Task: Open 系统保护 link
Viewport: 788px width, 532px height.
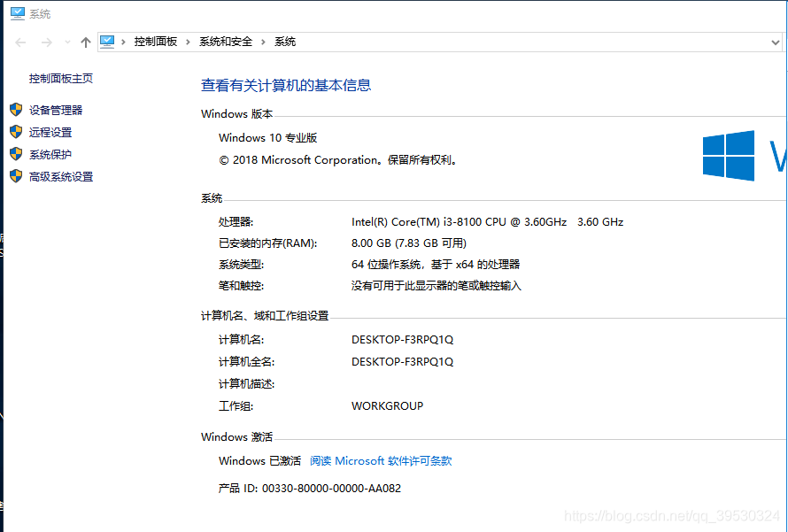Action: (50, 154)
